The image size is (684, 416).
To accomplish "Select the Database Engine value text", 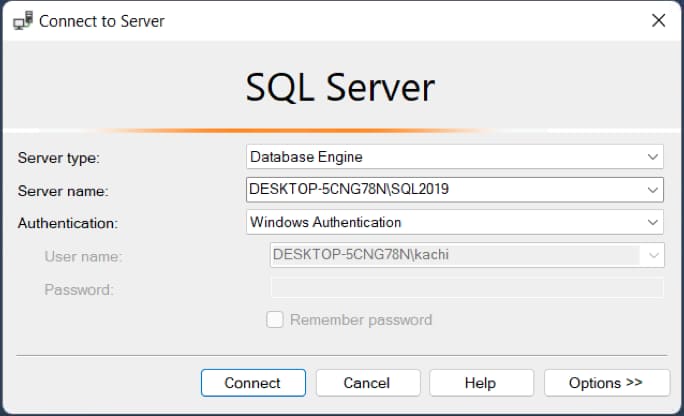I will [x=306, y=157].
